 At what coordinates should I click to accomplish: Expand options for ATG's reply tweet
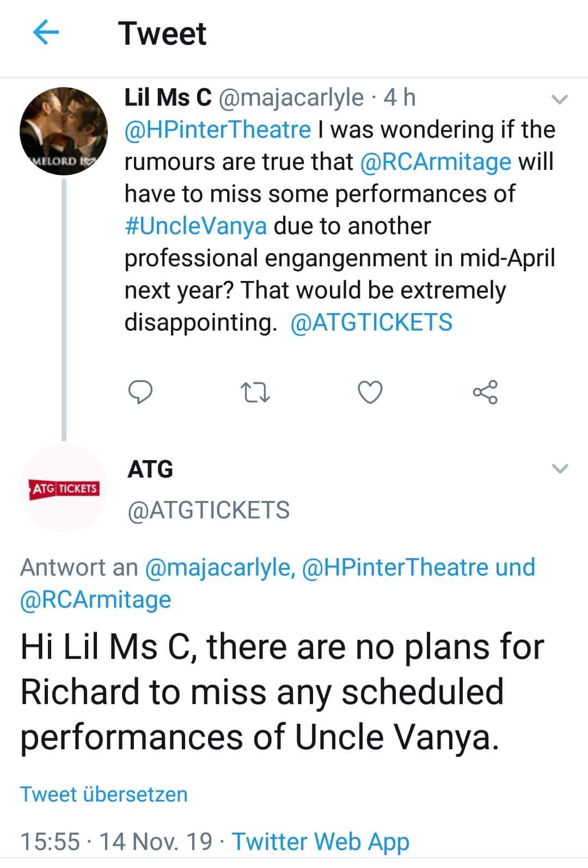560,468
